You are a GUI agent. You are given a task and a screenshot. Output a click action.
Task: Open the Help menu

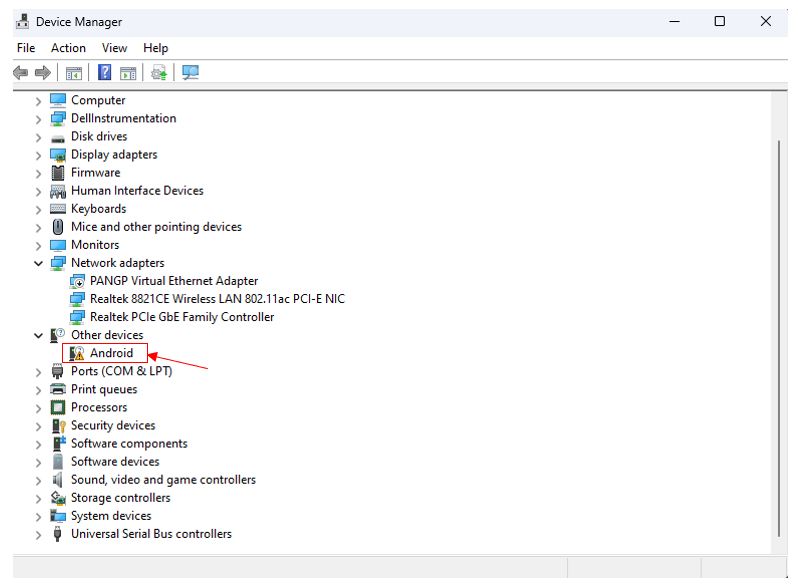click(x=156, y=48)
